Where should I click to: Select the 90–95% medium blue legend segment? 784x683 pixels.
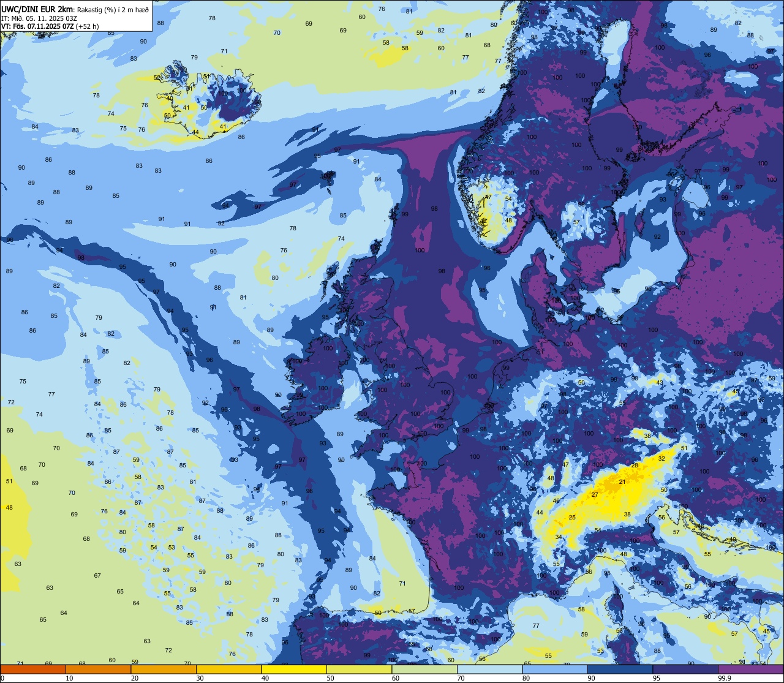point(620,669)
